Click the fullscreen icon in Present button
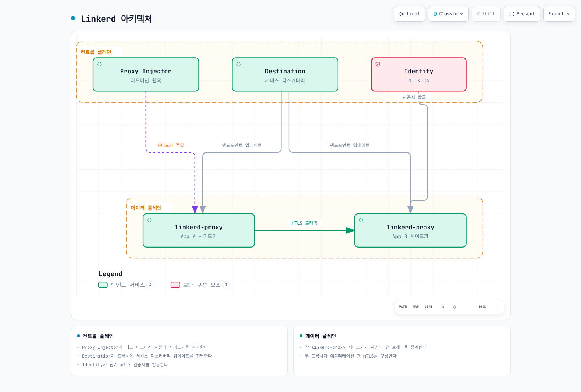The height and width of the screenshot is (392, 581). [512, 14]
